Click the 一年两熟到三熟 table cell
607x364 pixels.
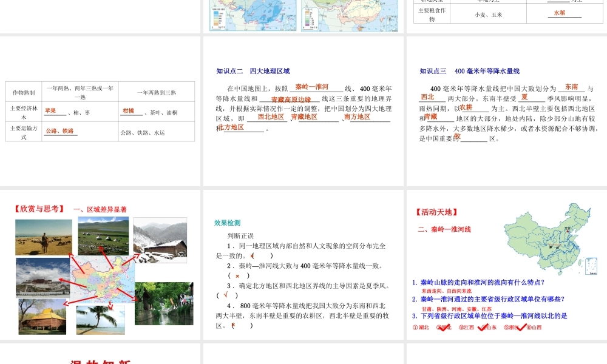(157, 92)
